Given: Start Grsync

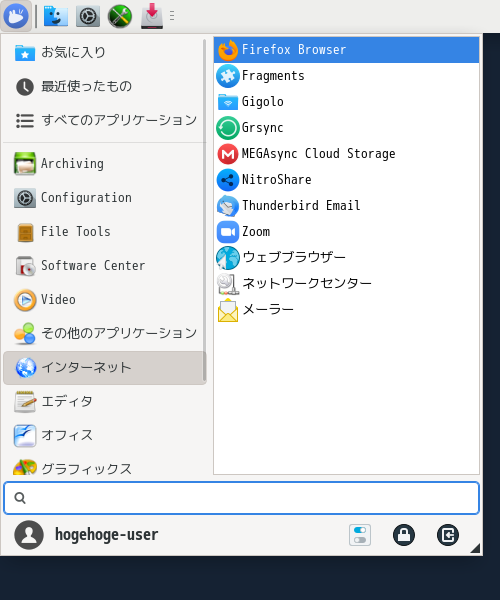Looking at the screenshot, I should (x=346, y=128).
